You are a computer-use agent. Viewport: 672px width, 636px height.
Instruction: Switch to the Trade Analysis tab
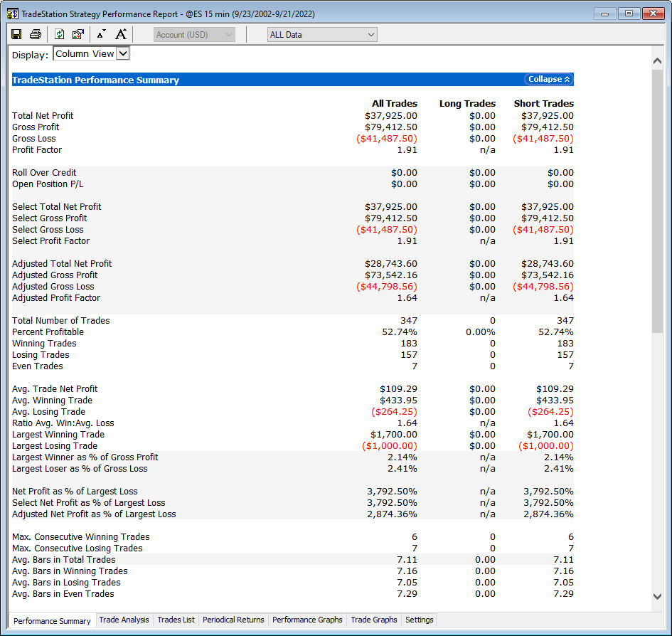(124, 620)
